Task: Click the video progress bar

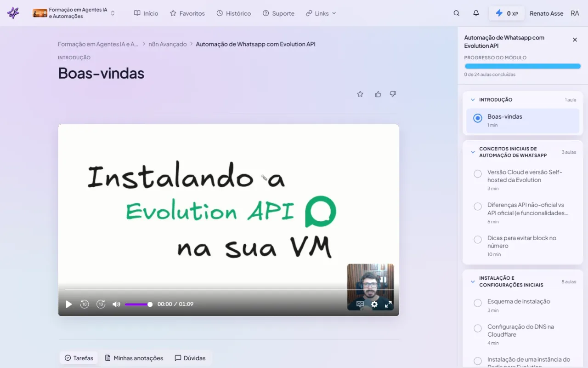Action: (228, 290)
